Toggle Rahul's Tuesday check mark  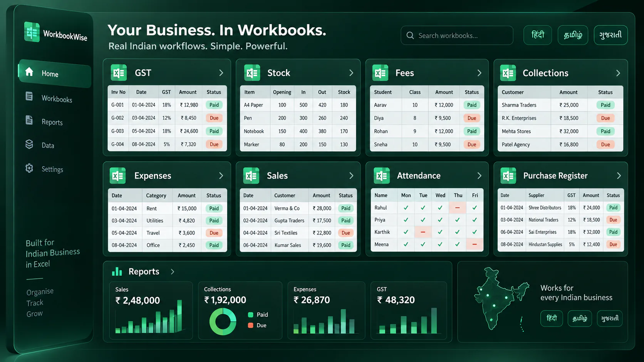coord(423,208)
